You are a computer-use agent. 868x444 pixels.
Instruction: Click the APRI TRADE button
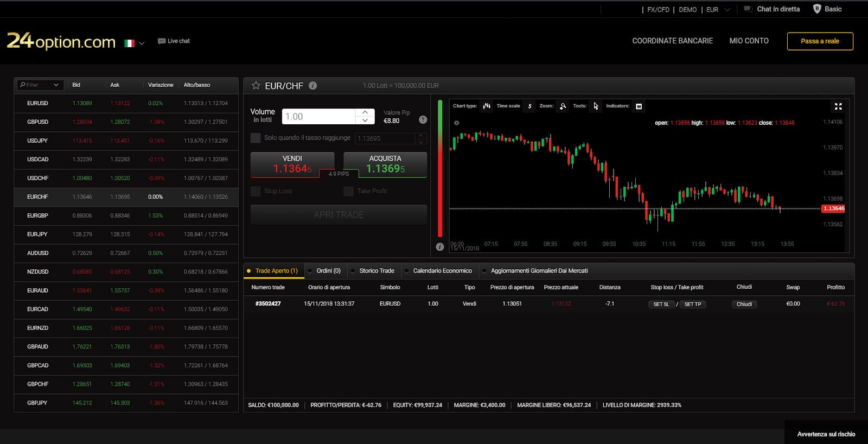(x=339, y=215)
